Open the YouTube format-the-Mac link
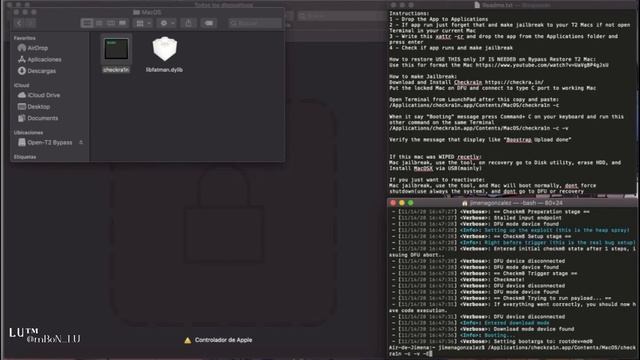The height and width of the screenshot is (360, 640). coord(542,65)
